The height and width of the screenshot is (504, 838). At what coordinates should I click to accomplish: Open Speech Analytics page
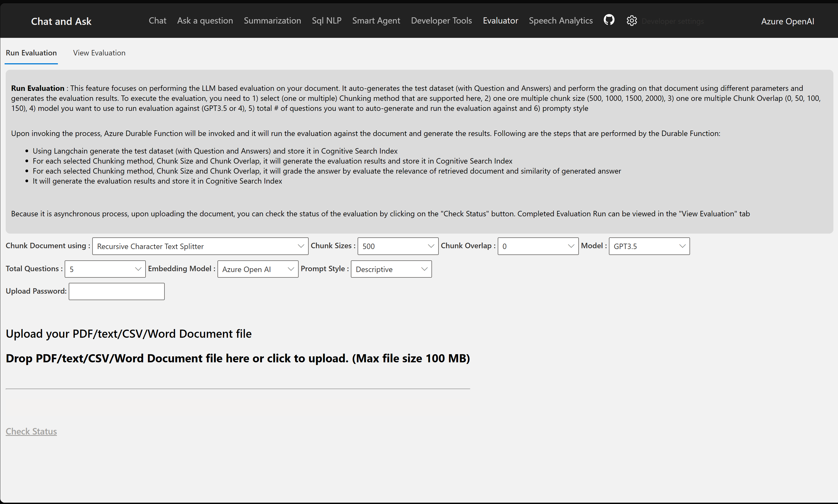(x=560, y=21)
